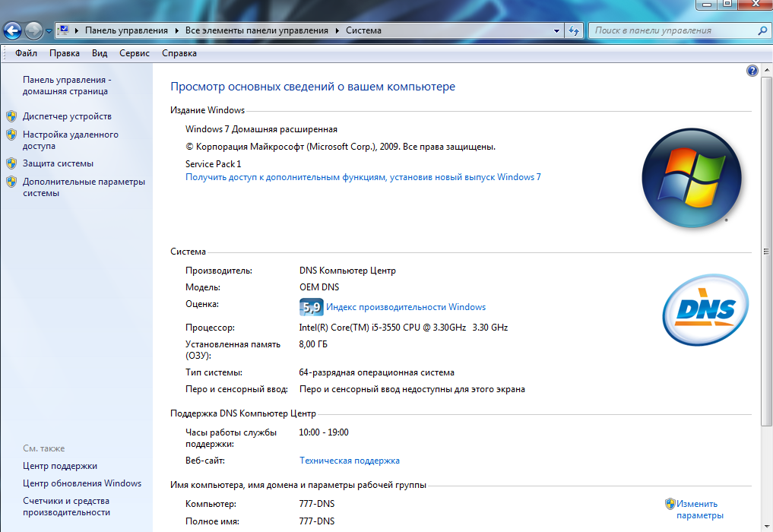Open Техническая поддержка website link
This screenshot has height=532, width=773.
(x=350, y=461)
